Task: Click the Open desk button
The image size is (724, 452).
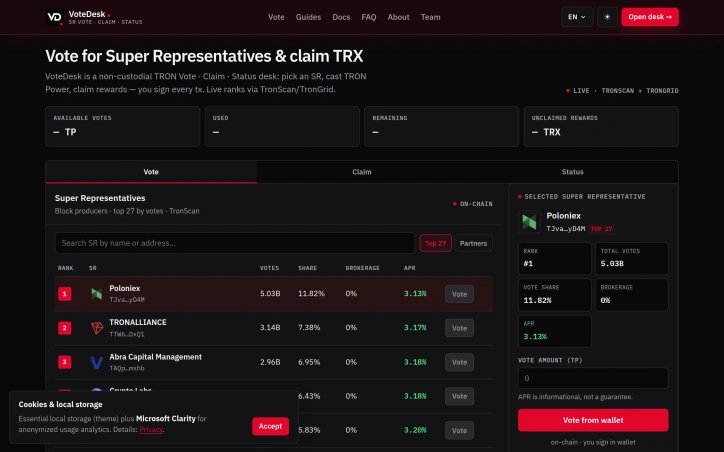Action: coord(650,17)
